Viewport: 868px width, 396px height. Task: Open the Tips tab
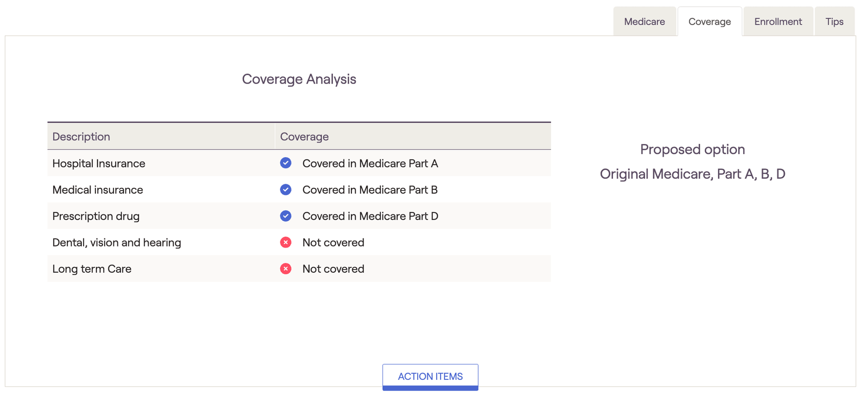[834, 21]
